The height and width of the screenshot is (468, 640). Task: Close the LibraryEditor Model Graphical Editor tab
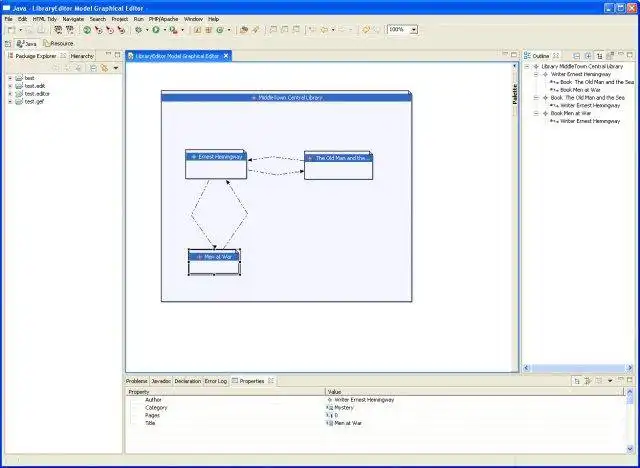pyautogui.click(x=226, y=56)
